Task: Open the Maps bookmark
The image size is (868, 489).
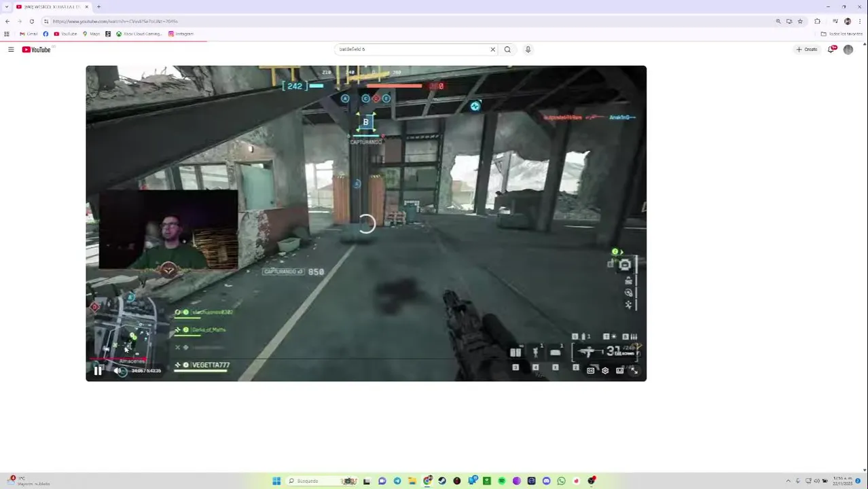Action: point(91,34)
